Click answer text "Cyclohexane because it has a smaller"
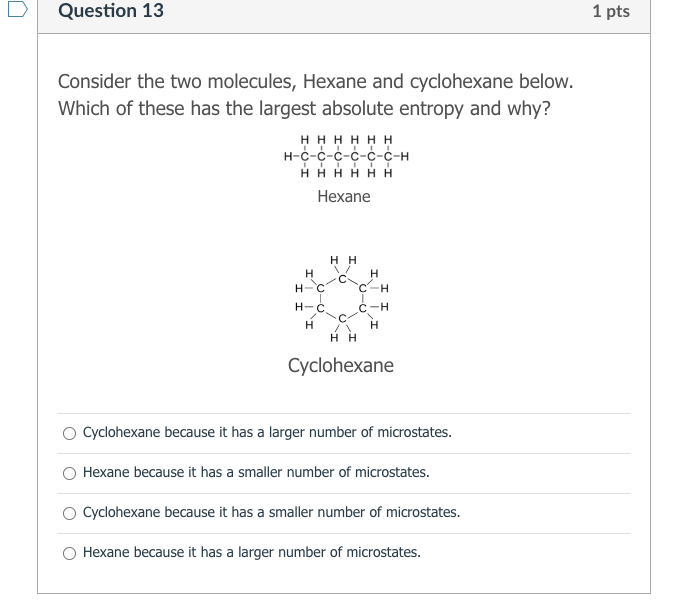The image size is (678, 603). coord(271,512)
